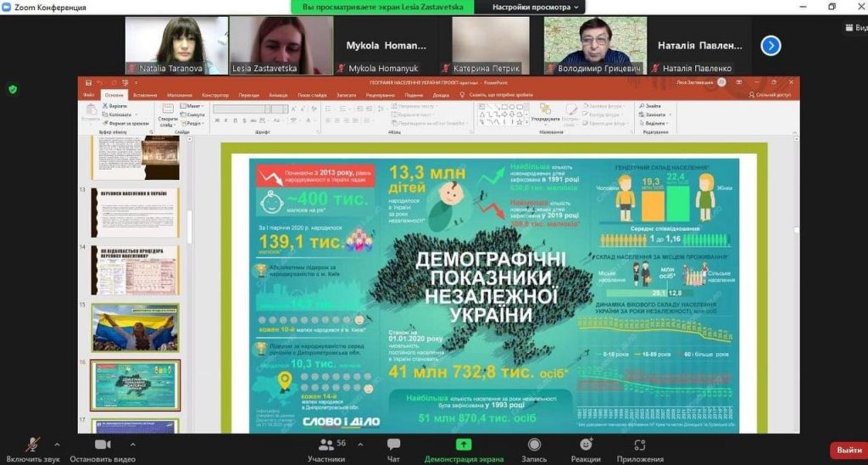This screenshot has width=868, height=465.
Task: Expand the Настройки просмотра dropdown
Action: click(x=538, y=7)
